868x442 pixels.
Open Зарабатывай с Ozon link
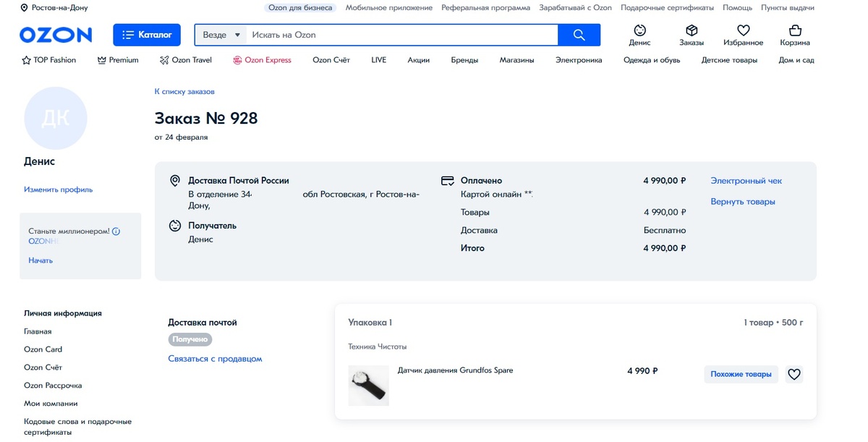575,8
